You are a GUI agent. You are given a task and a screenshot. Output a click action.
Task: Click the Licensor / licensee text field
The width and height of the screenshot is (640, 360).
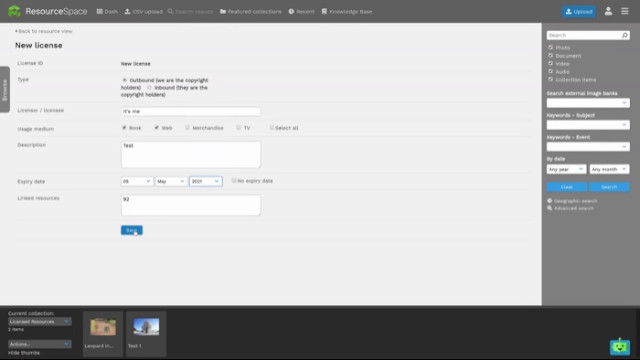click(x=191, y=111)
